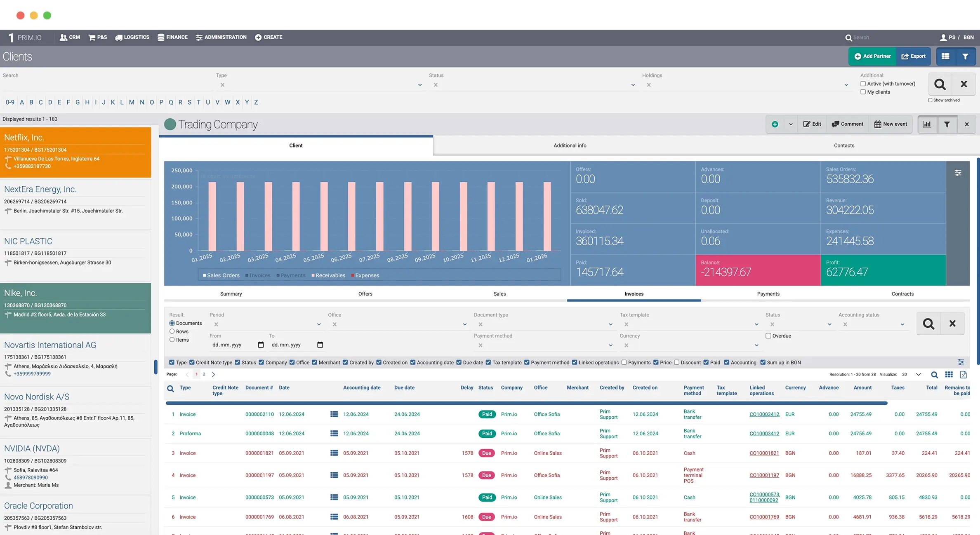Close the Trading Company detail panel
980x535 pixels.
coord(967,124)
